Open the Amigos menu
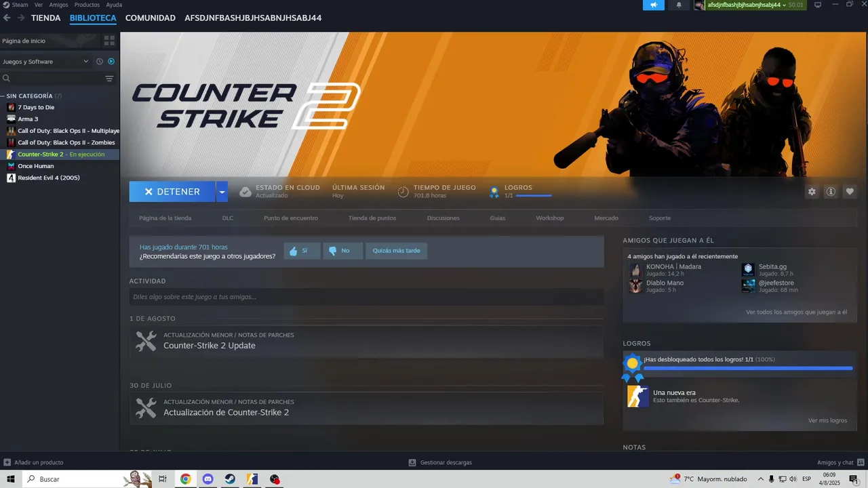The image size is (868, 488). (x=58, y=5)
